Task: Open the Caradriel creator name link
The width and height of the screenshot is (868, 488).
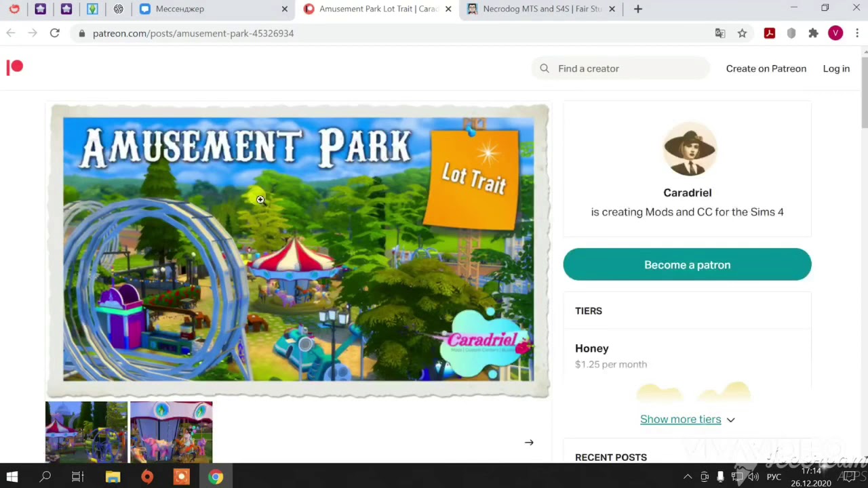Action: pos(688,192)
